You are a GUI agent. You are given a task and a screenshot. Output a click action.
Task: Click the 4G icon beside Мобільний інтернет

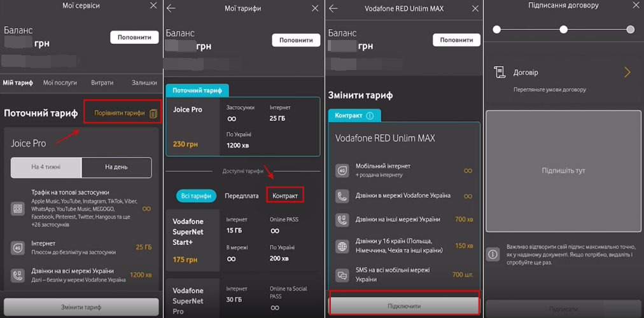342,170
